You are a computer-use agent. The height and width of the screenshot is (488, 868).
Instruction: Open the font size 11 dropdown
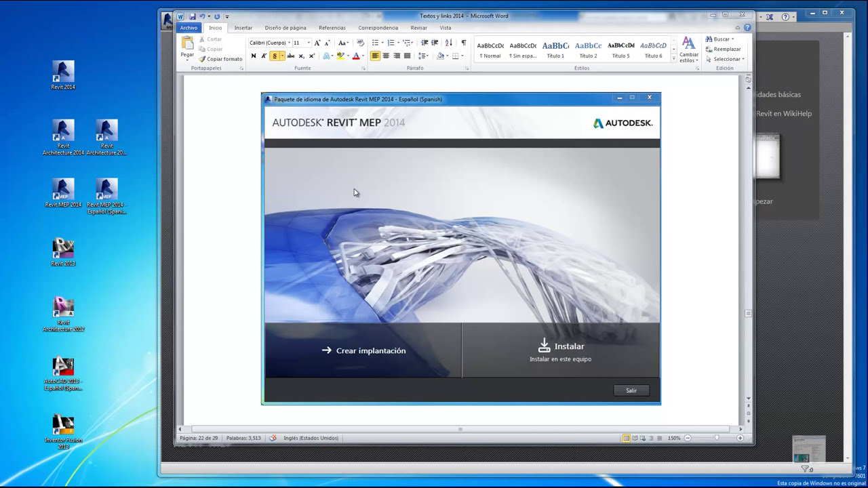(309, 43)
